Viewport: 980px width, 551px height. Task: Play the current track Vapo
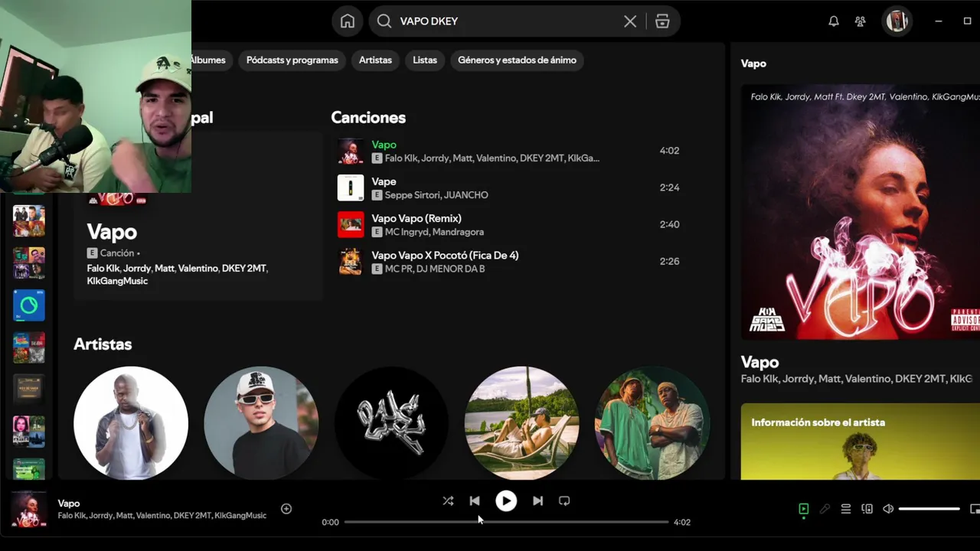coord(506,501)
